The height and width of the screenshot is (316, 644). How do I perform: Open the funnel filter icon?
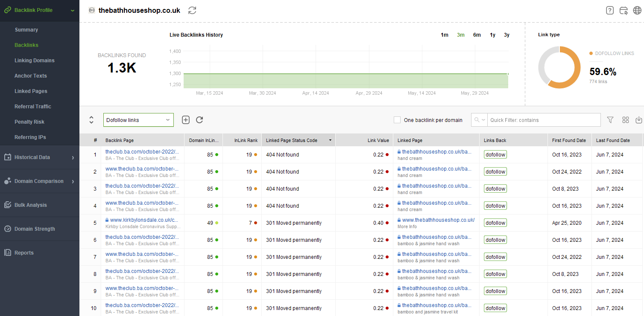[610, 120]
